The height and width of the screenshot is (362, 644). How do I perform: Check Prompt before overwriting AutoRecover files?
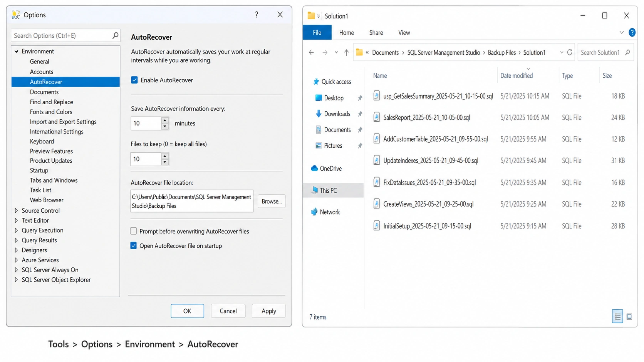pos(133,231)
